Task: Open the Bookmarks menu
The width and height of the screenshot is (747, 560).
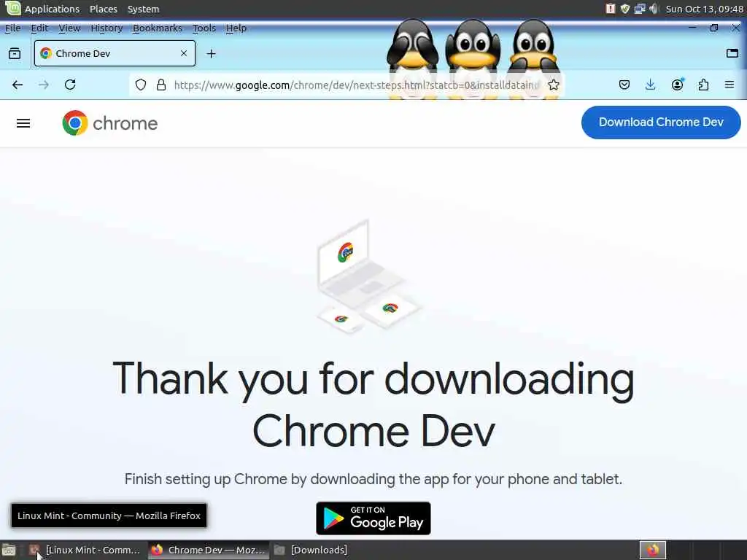Action: (158, 28)
